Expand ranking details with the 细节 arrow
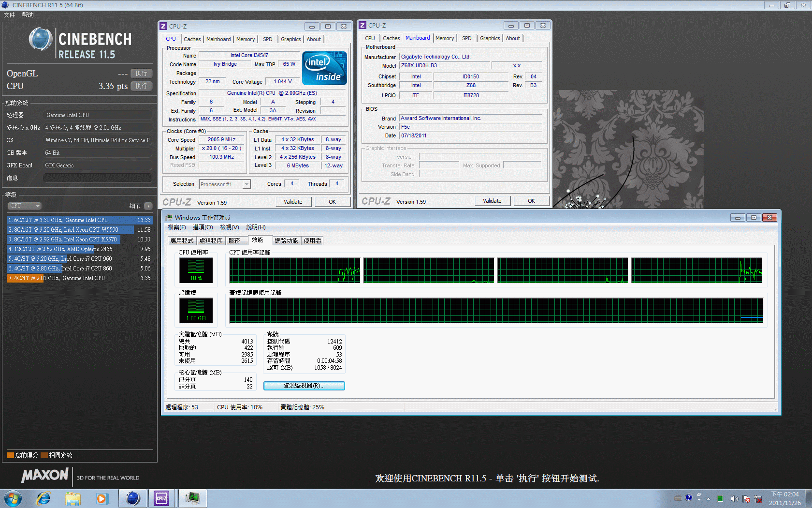The height and width of the screenshot is (508, 812). (148, 206)
